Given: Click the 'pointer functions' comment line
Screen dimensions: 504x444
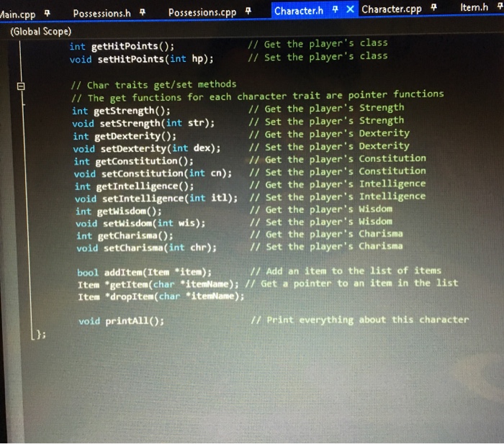Looking at the screenshot, I should (x=257, y=96).
